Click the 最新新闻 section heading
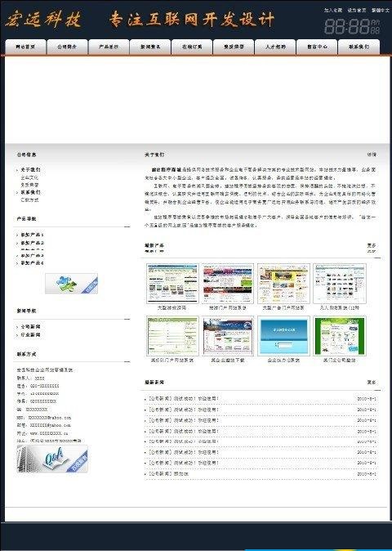 (154, 383)
